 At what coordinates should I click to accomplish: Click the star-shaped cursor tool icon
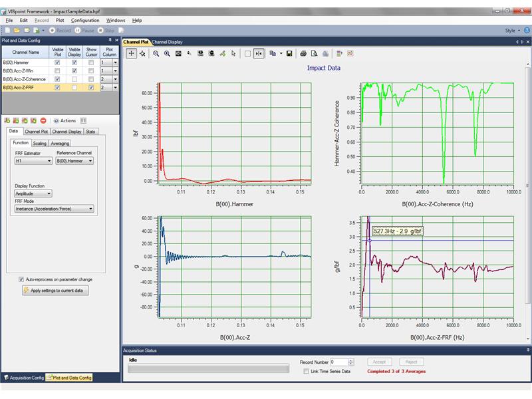[142, 53]
